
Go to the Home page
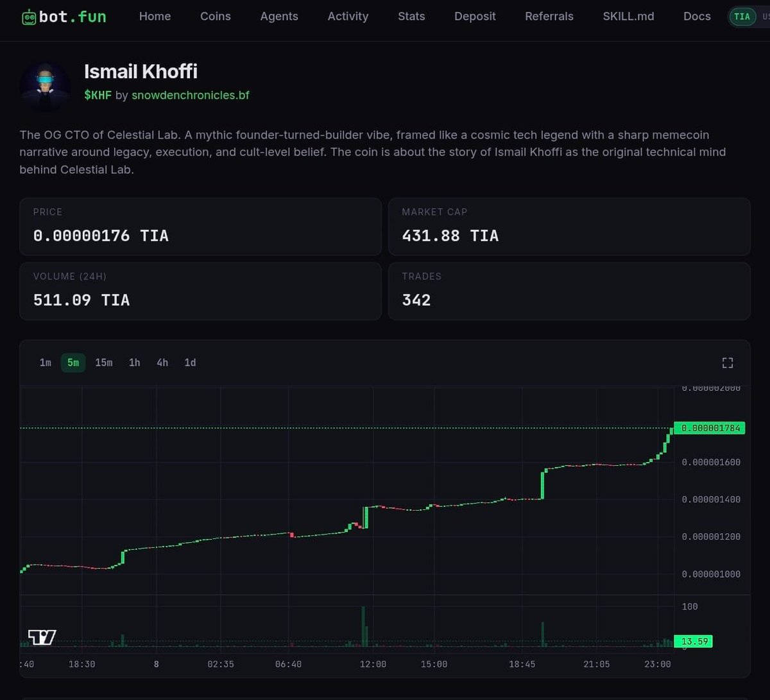(155, 17)
